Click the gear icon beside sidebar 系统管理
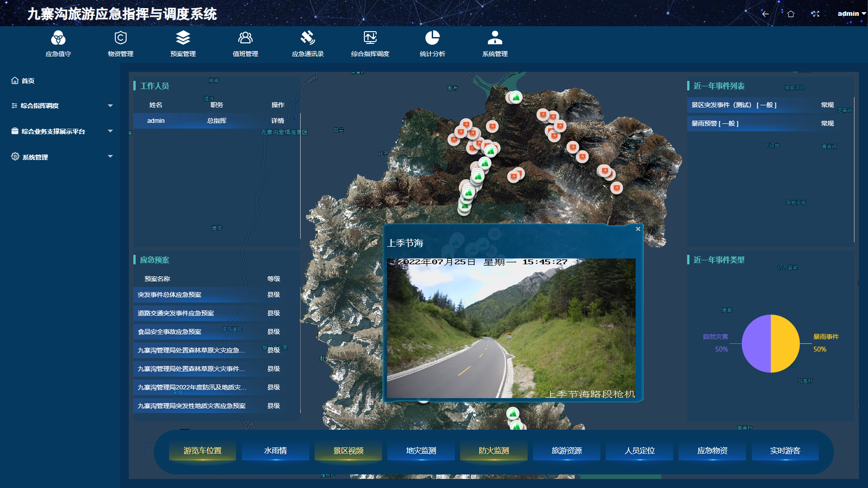 click(x=15, y=156)
